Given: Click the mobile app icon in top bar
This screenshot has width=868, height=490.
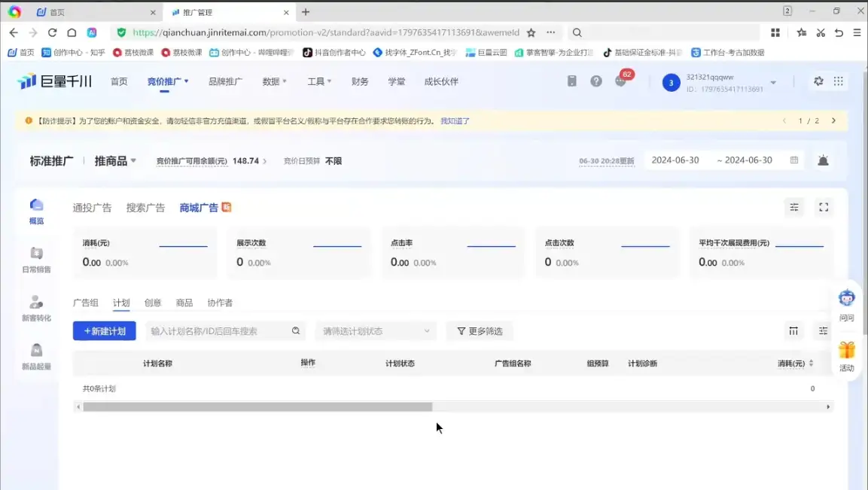Looking at the screenshot, I should tap(572, 81).
